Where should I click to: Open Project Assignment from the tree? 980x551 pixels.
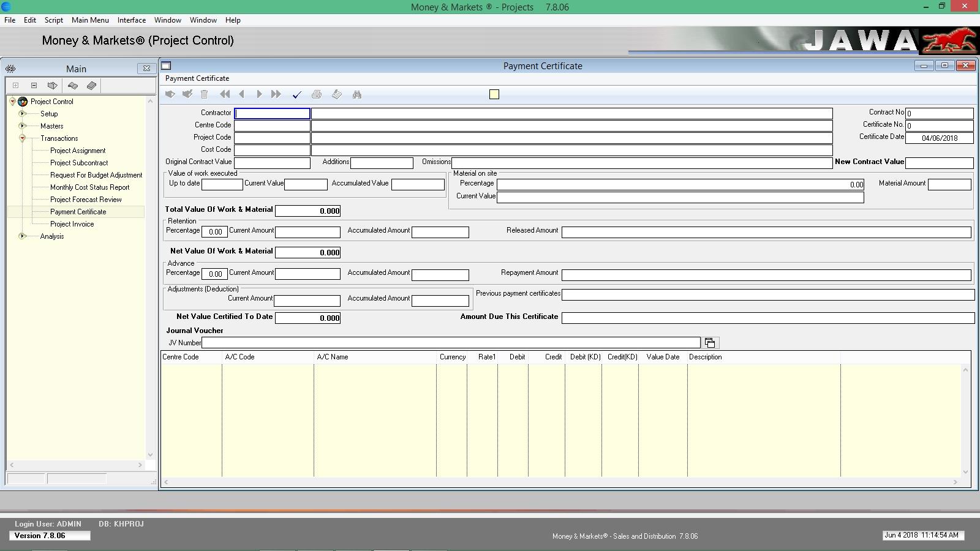78,151
